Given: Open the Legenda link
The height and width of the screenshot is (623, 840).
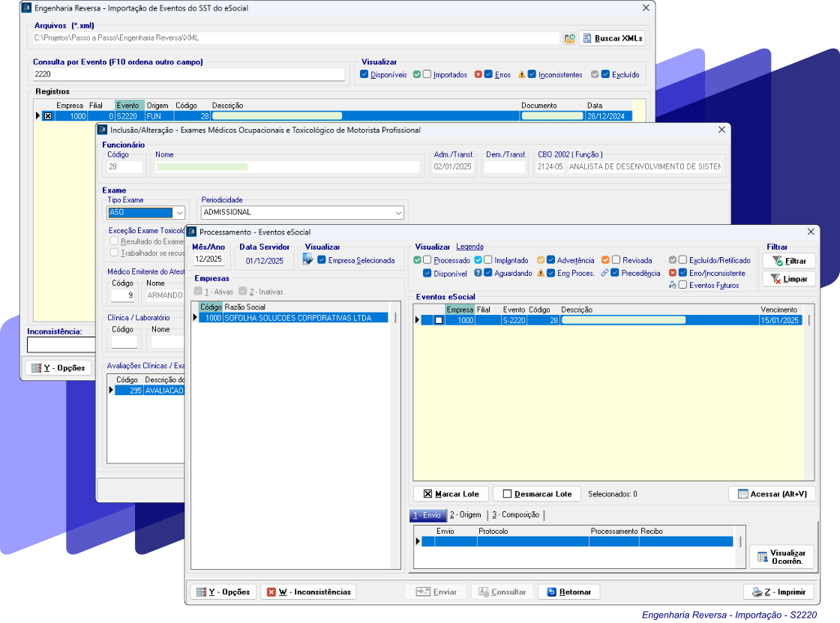Looking at the screenshot, I should point(469,247).
